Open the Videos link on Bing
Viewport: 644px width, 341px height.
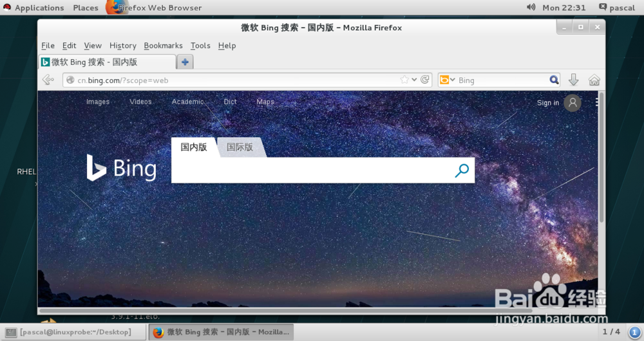[x=140, y=102]
